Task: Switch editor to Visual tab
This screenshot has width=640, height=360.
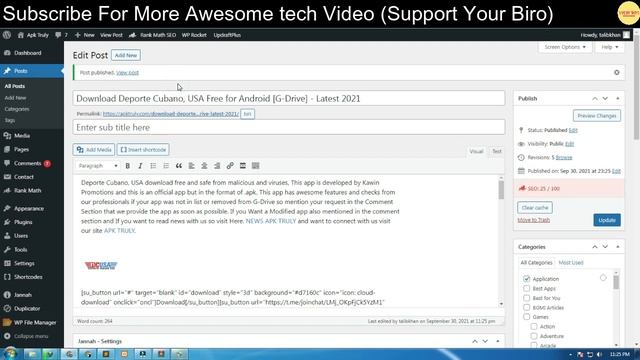Action: 476,151
